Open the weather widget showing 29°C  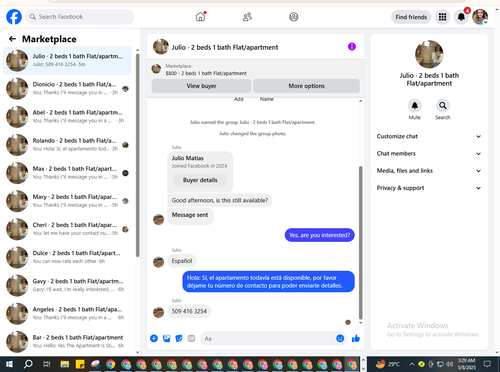[x=388, y=364]
